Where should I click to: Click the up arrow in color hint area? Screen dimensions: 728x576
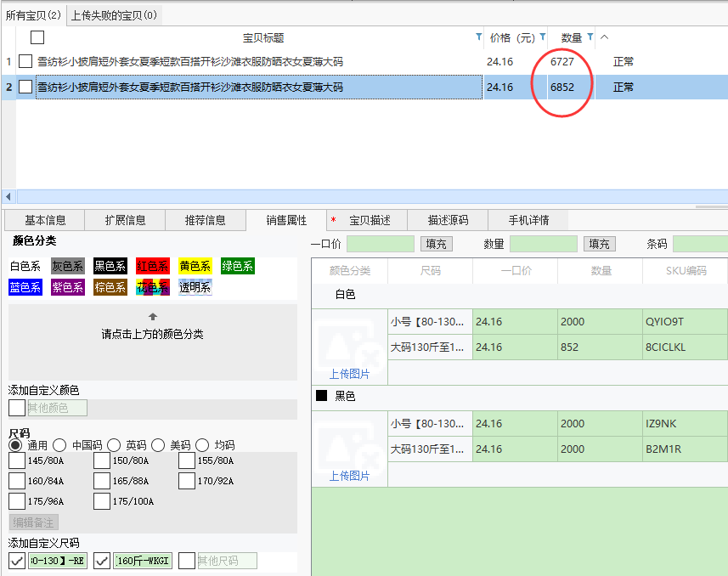tap(153, 317)
